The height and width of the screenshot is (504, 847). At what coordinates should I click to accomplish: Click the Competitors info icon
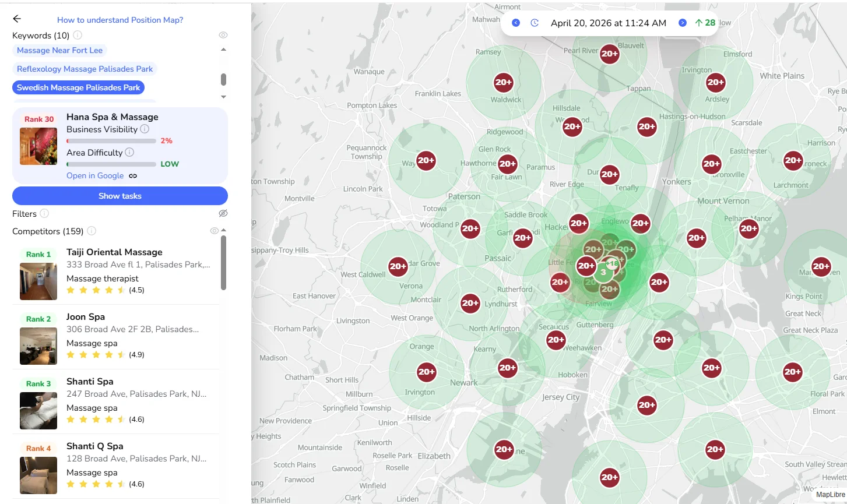pyautogui.click(x=92, y=231)
